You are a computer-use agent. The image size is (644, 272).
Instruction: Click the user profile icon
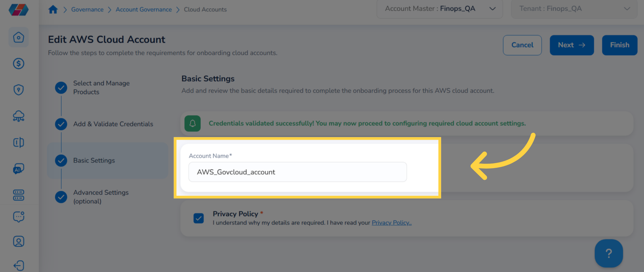(x=19, y=241)
